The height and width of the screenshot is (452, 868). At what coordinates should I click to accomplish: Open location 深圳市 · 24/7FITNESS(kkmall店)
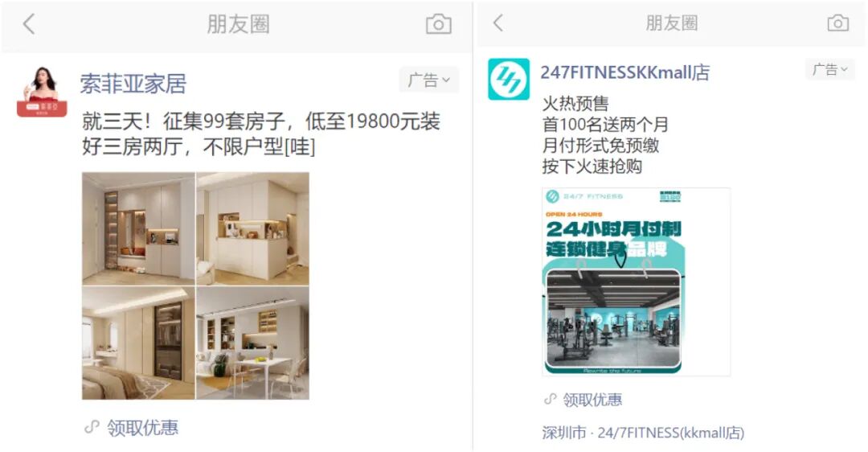(x=643, y=433)
